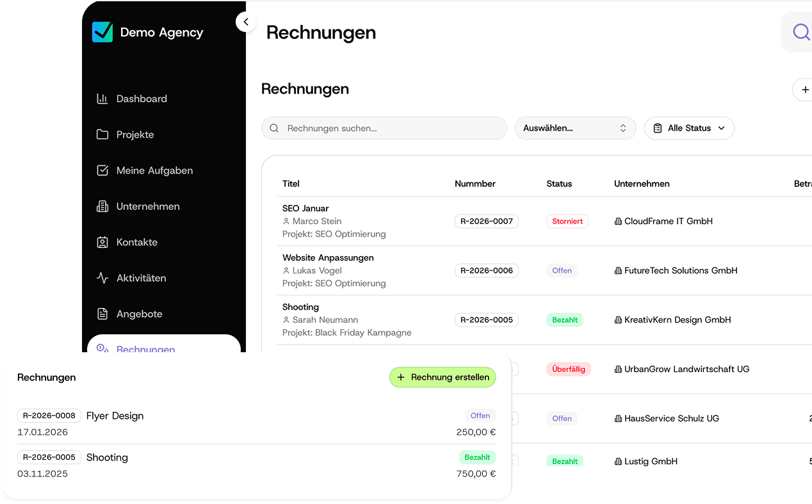Click the Kontakte contact card icon

click(x=102, y=242)
